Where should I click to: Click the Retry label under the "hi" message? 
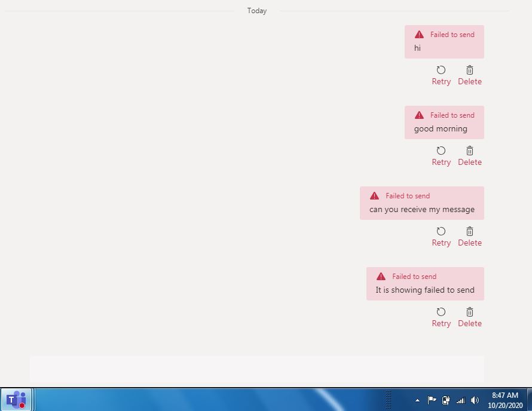pyautogui.click(x=441, y=82)
